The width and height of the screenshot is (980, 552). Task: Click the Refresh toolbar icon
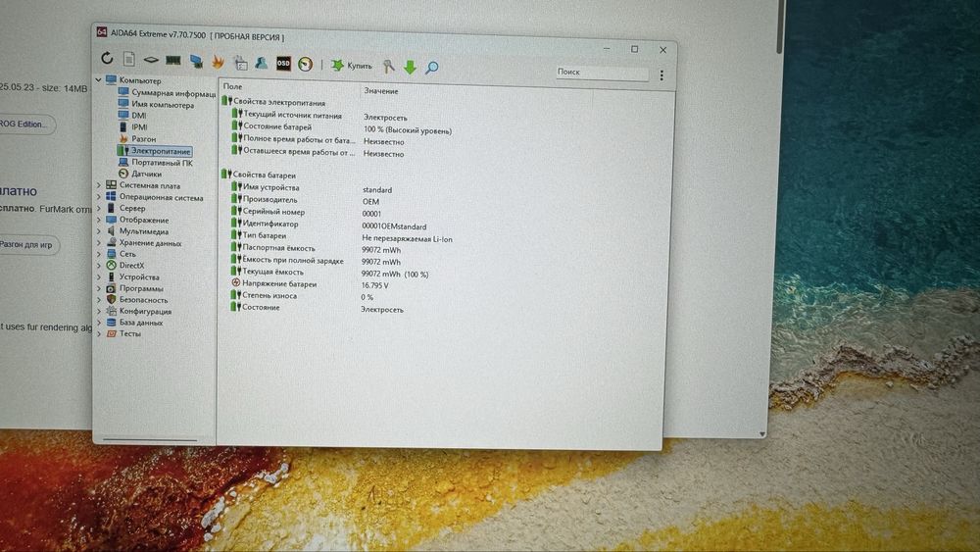[107, 58]
